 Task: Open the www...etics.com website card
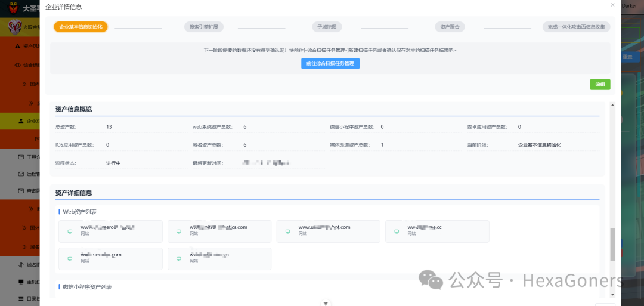pos(219,231)
